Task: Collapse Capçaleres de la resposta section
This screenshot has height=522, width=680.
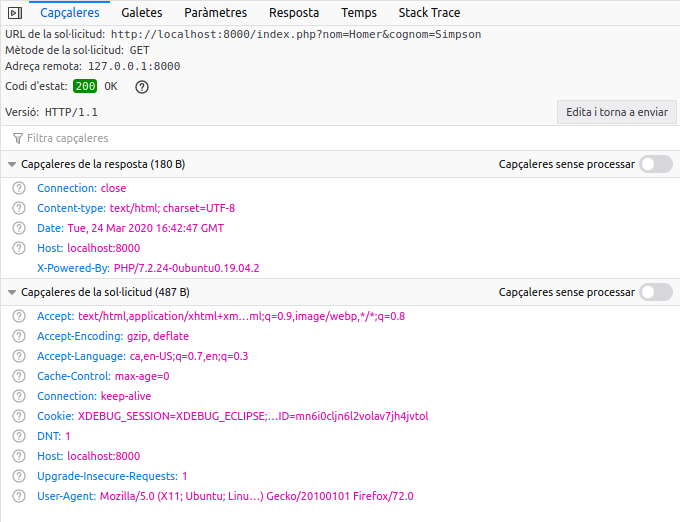Action: [12, 164]
